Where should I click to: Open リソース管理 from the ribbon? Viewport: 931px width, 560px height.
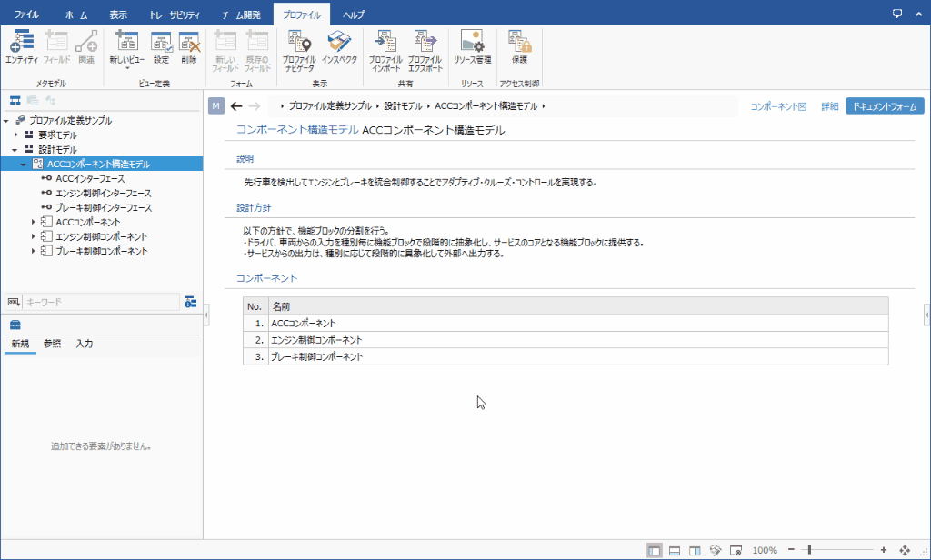pos(473,44)
